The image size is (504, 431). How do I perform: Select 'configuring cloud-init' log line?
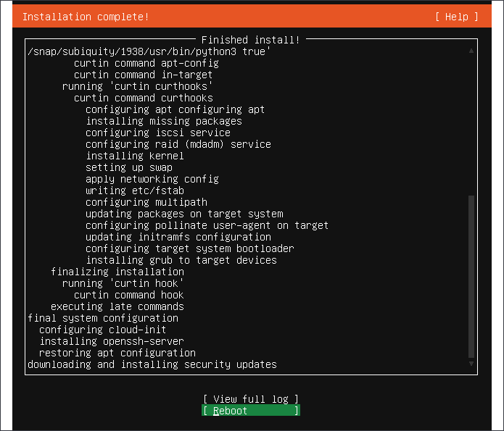click(x=102, y=330)
